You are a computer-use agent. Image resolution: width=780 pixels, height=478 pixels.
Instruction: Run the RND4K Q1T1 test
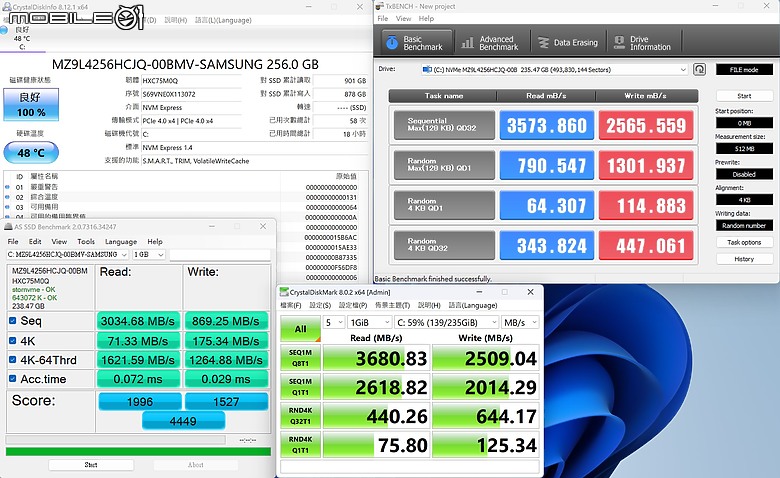300,445
